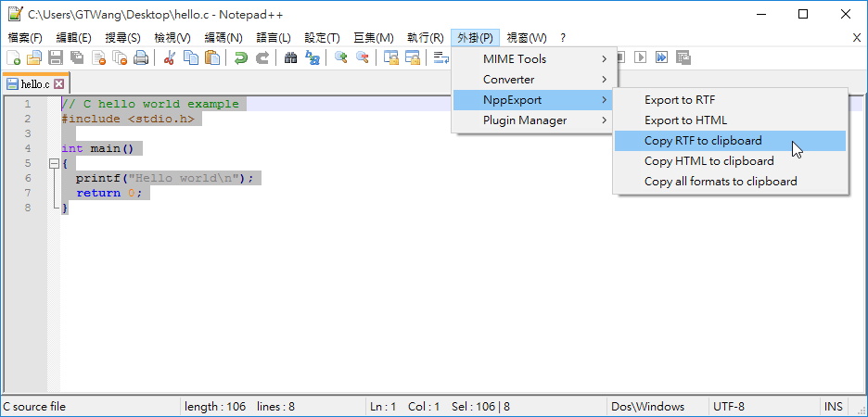The image size is (868, 417).
Task: Open the NppExport submenu
Action: pyautogui.click(x=534, y=99)
